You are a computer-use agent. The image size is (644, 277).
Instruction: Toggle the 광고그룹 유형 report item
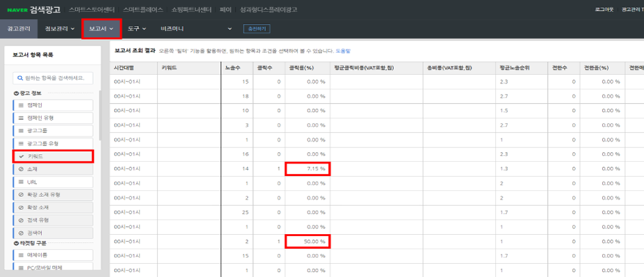pos(52,143)
